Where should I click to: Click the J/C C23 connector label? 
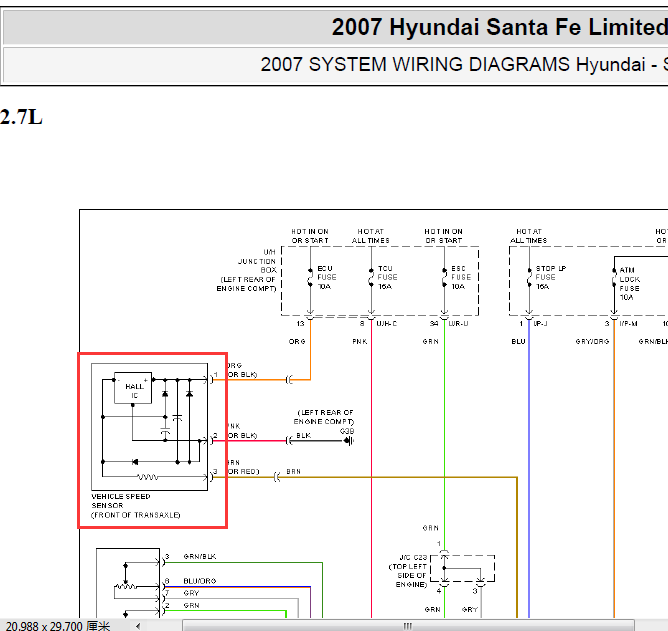point(413,557)
